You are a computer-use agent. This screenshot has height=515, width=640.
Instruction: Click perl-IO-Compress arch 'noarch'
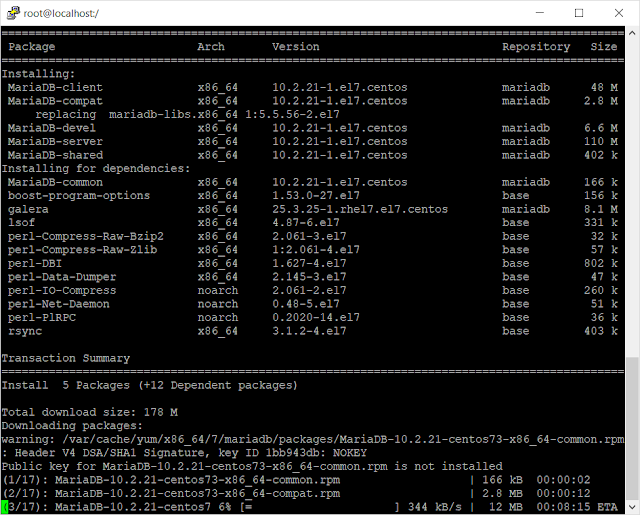[x=218, y=291]
